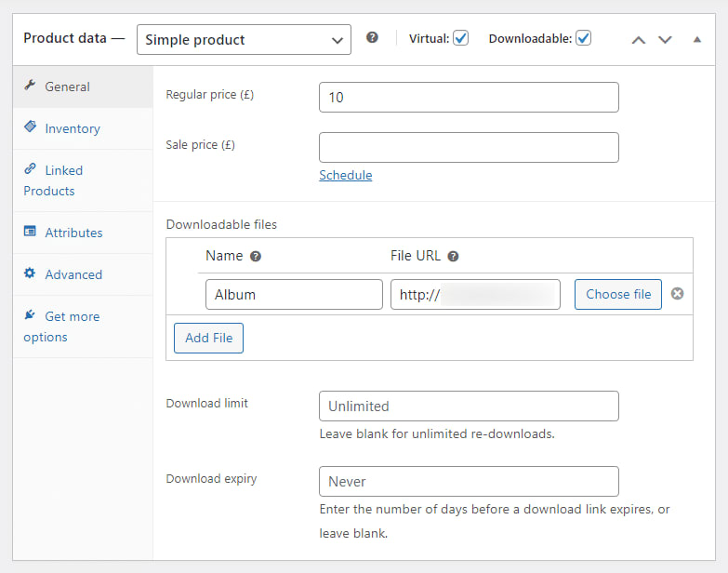Focus the Download expiry field

469,482
